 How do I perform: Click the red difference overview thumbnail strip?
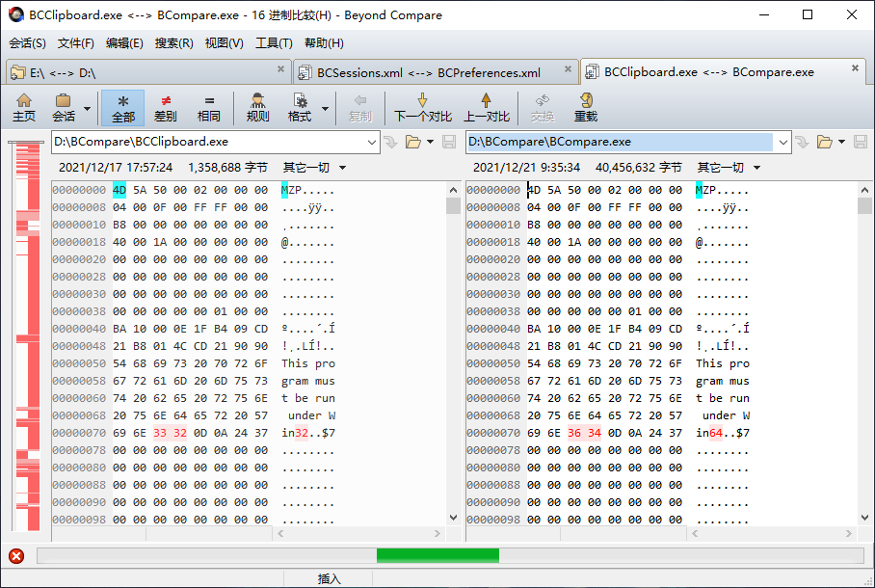28,336
